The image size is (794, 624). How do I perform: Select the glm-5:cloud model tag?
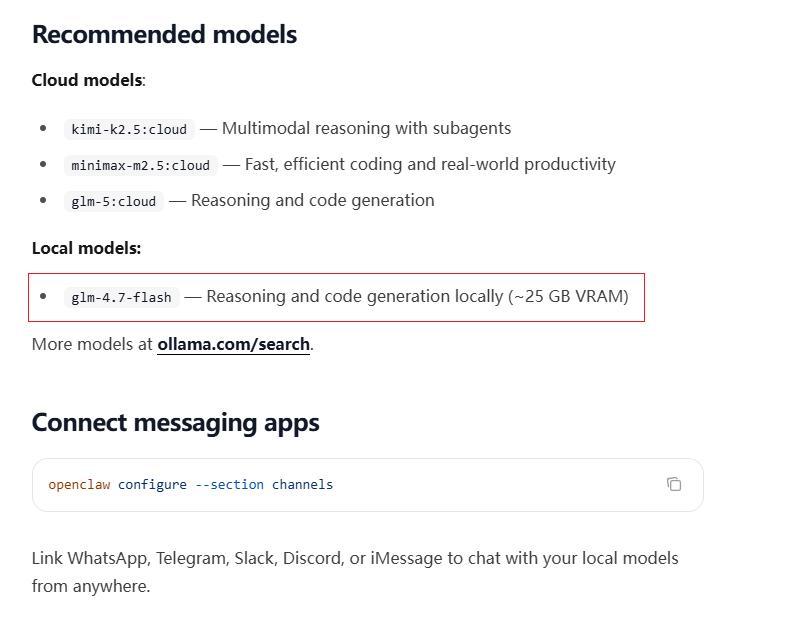tap(114, 201)
